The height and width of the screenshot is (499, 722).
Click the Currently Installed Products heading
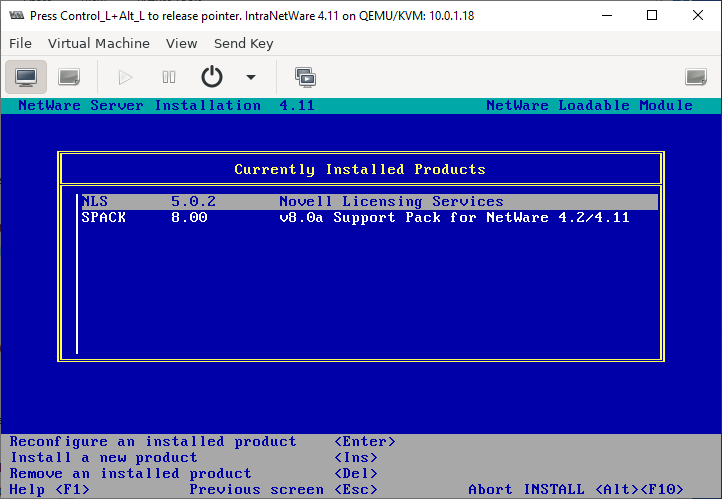pyautogui.click(x=360, y=169)
